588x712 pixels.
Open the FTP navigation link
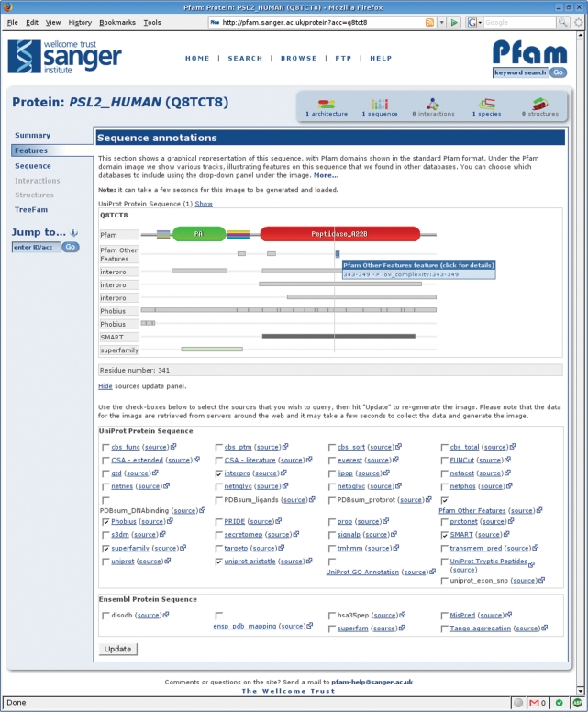[x=343, y=58]
